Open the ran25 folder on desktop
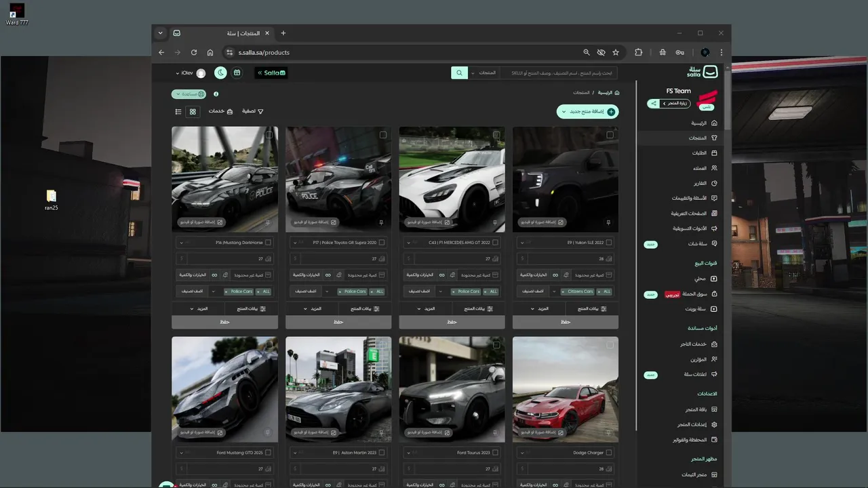 tap(51, 199)
